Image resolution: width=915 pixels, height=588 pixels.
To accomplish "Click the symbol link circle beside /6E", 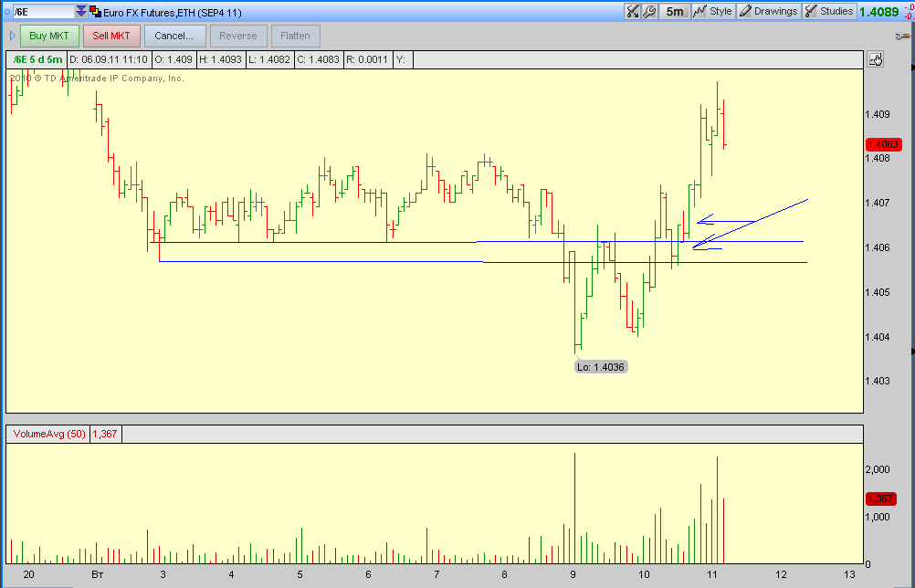I will click(6, 12).
